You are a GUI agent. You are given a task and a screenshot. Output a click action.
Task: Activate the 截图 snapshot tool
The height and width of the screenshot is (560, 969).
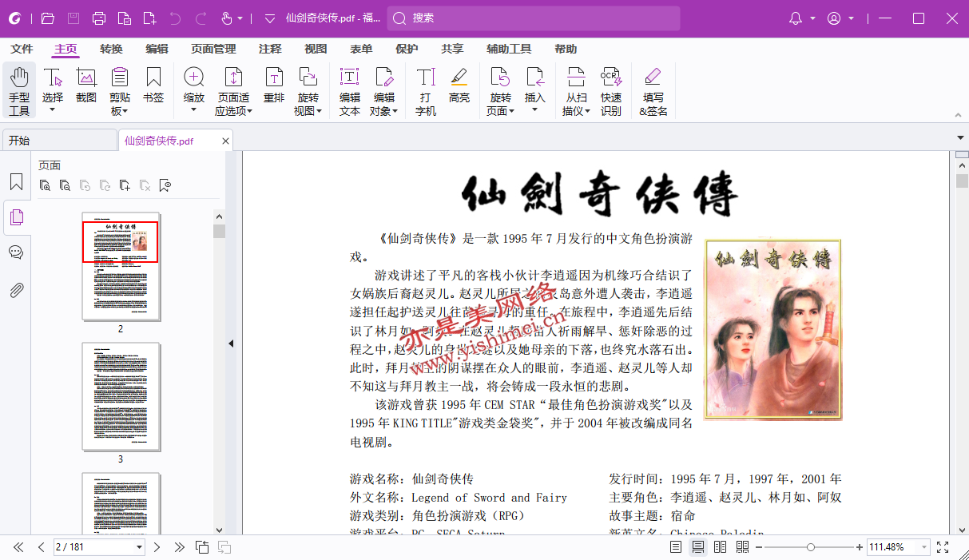[x=86, y=86]
